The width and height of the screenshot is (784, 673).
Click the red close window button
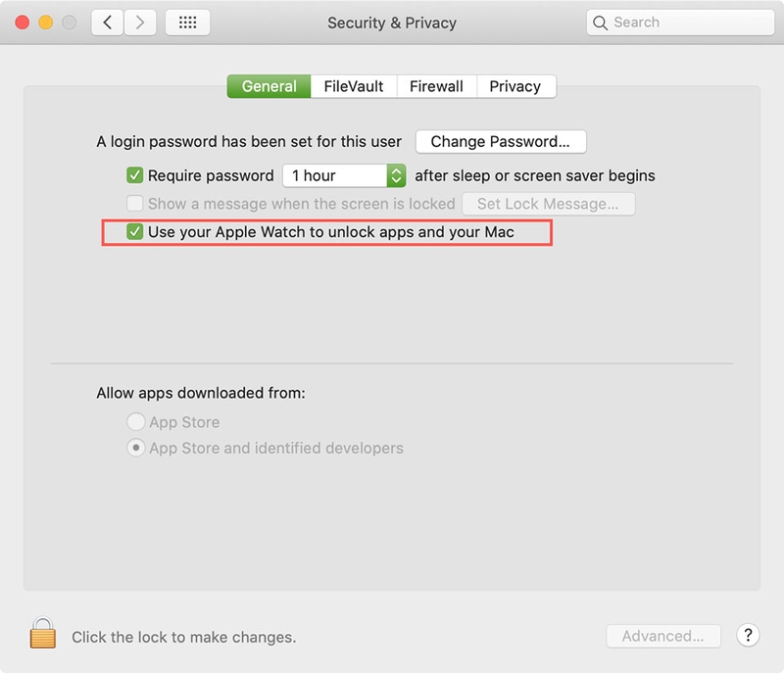22,23
